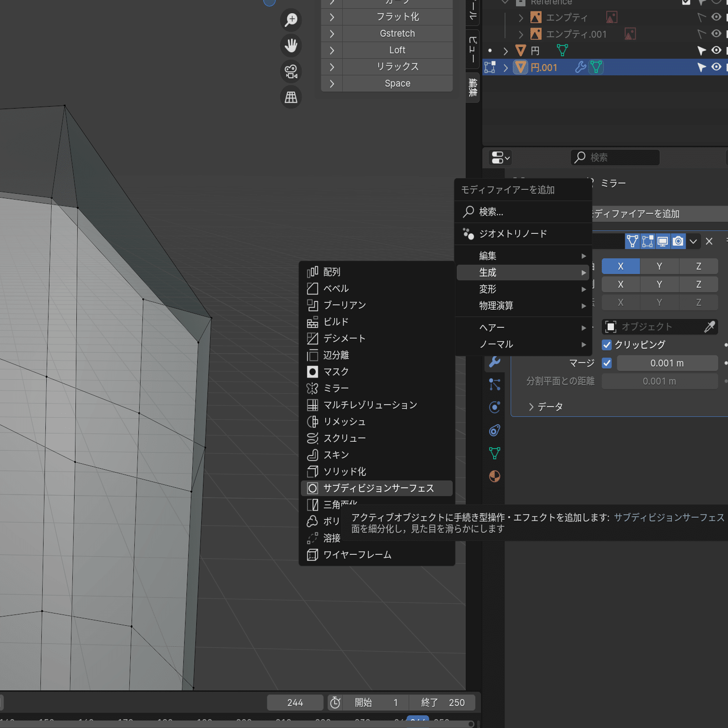Expand the データ section
Image resolution: width=728 pixels, height=728 pixels.
tap(531, 407)
